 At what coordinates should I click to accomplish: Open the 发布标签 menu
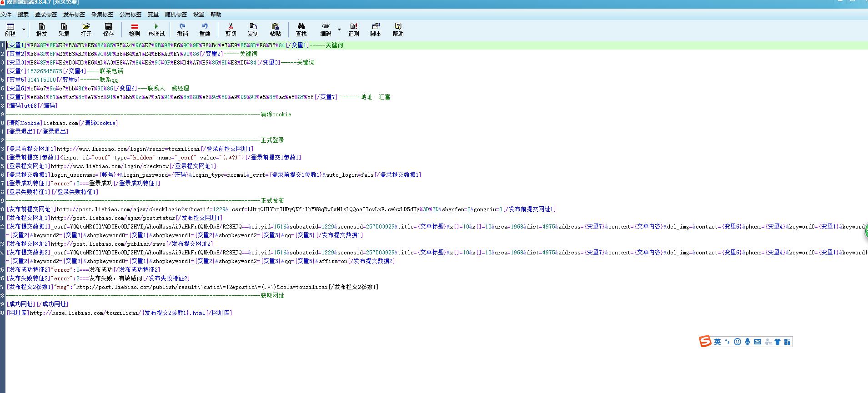[74, 15]
